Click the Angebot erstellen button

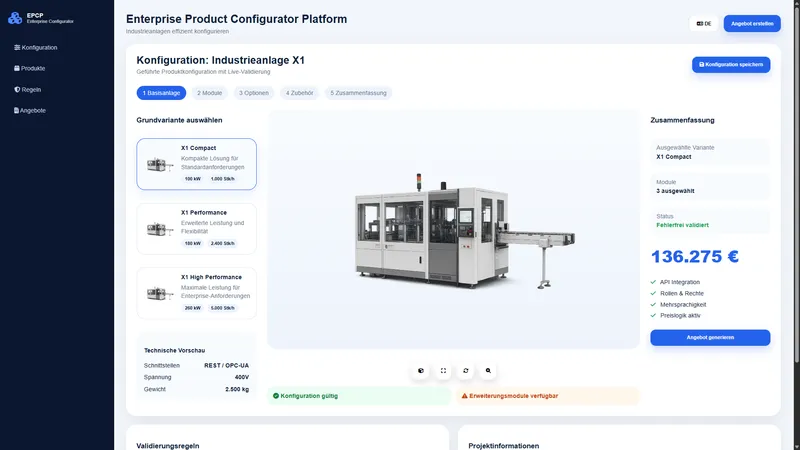point(752,23)
